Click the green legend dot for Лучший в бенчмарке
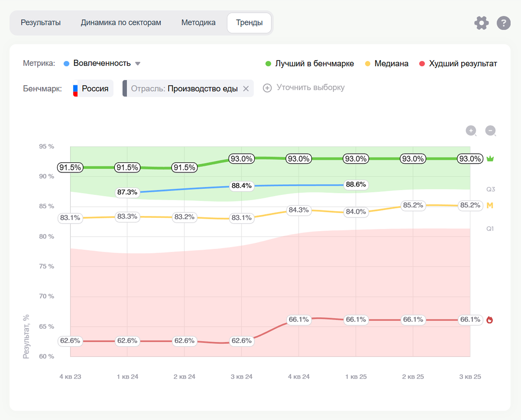The image size is (521, 420). pyautogui.click(x=268, y=64)
